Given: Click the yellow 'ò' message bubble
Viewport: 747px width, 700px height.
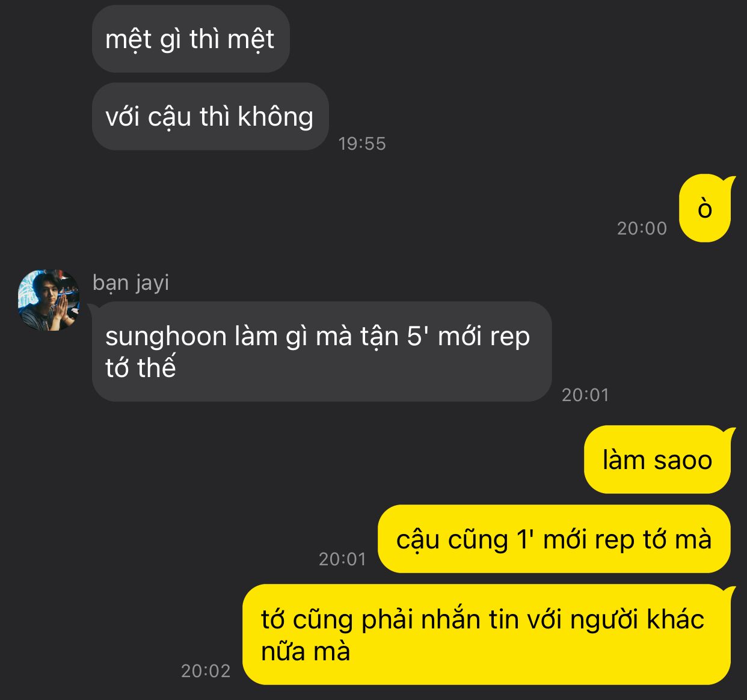Looking at the screenshot, I should (705, 209).
